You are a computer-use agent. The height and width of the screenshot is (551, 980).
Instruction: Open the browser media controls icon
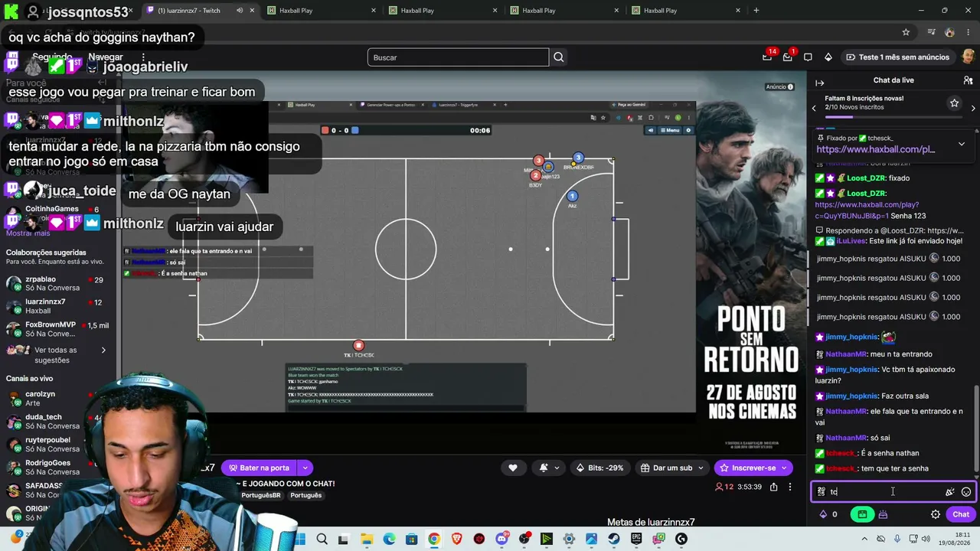coord(931,32)
